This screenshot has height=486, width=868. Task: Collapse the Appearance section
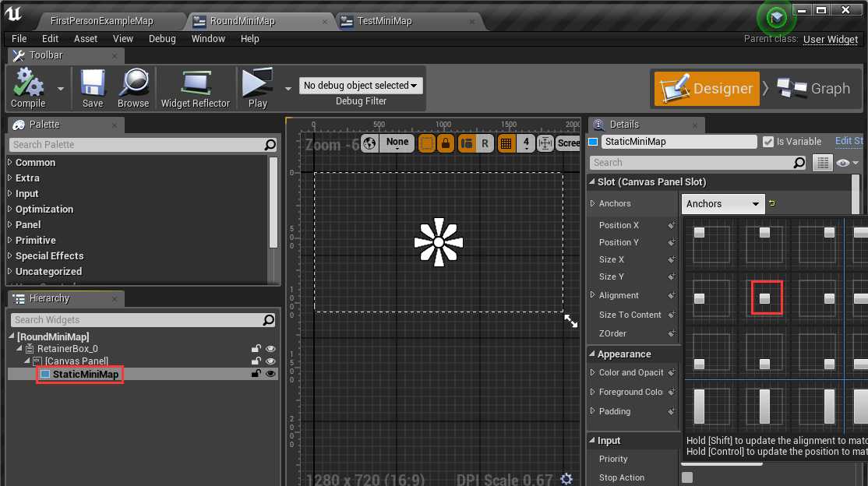pos(592,354)
